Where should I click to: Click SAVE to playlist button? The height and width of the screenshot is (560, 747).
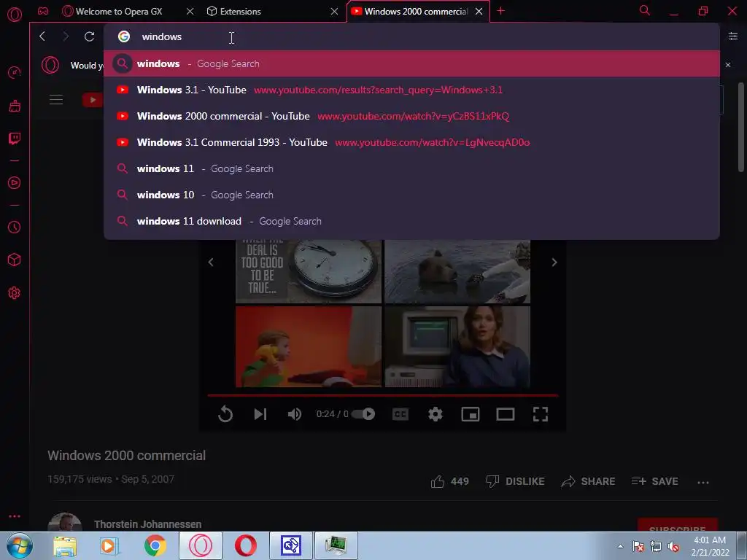point(654,481)
